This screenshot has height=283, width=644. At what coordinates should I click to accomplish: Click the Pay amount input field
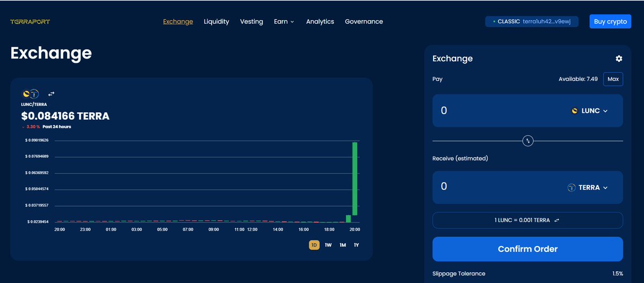[528, 111]
